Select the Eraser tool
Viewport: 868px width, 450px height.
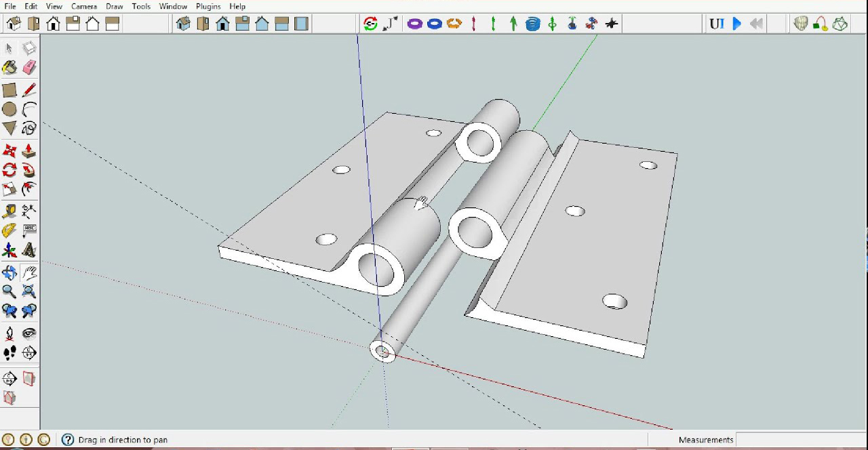pyautogui.click(x=30, y=68)
